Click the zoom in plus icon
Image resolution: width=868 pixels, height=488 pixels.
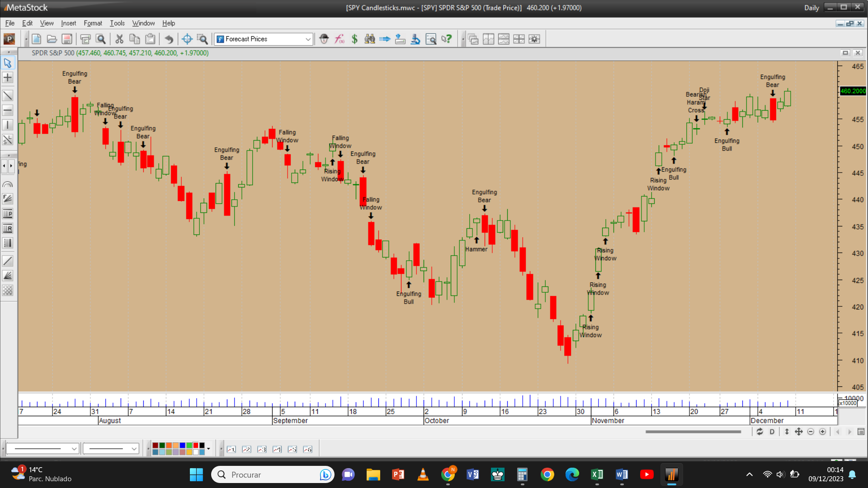[823, 432]
